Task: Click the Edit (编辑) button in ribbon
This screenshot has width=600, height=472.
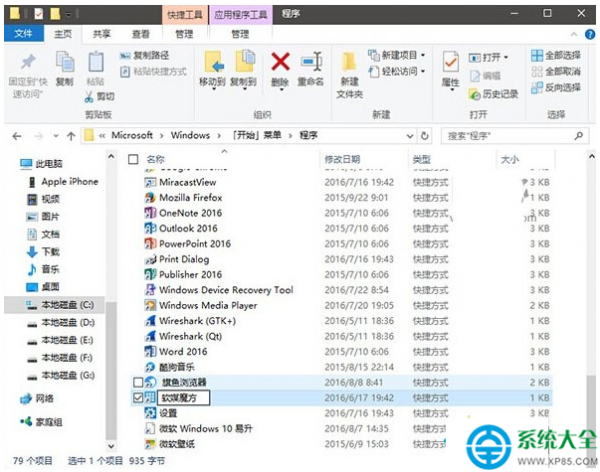Action: click(x=485, y=76)
